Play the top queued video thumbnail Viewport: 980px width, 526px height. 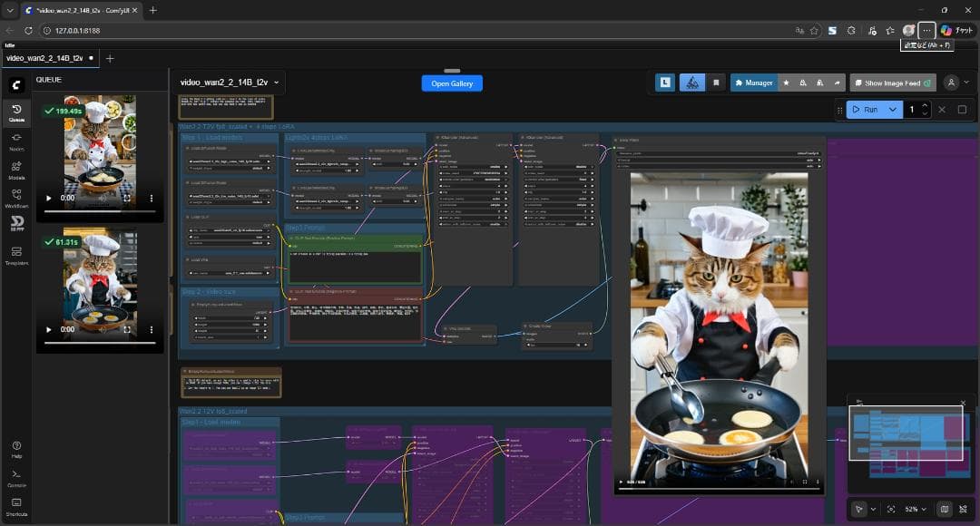click(x=50, y=198)
